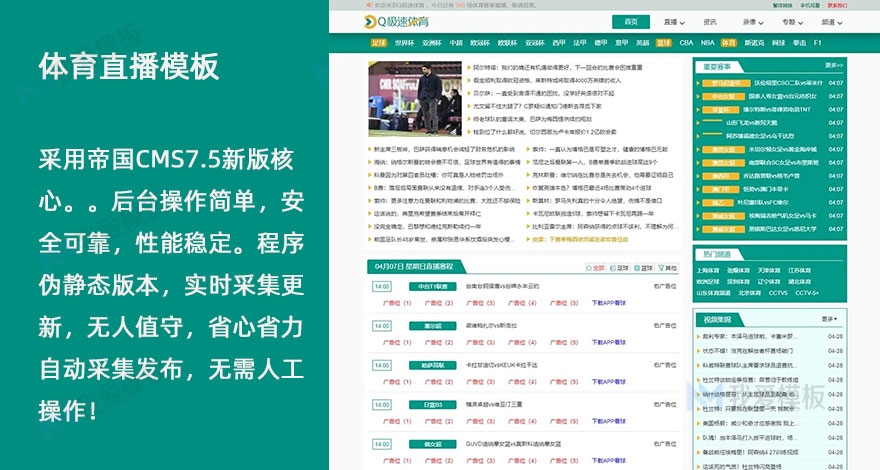Select NBA in the category bar
Screen dimensions: 880x470
coord(708,43)
